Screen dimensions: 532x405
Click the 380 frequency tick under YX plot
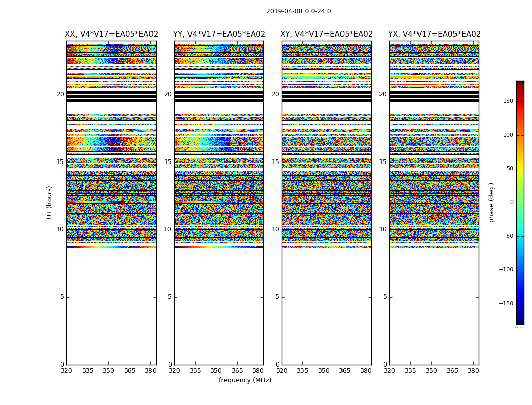coord(473,371)
